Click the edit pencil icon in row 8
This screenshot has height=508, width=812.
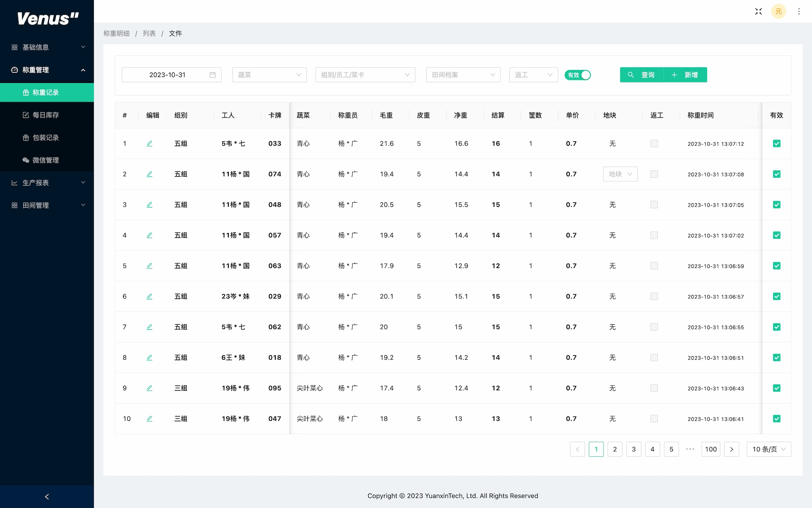149,357
